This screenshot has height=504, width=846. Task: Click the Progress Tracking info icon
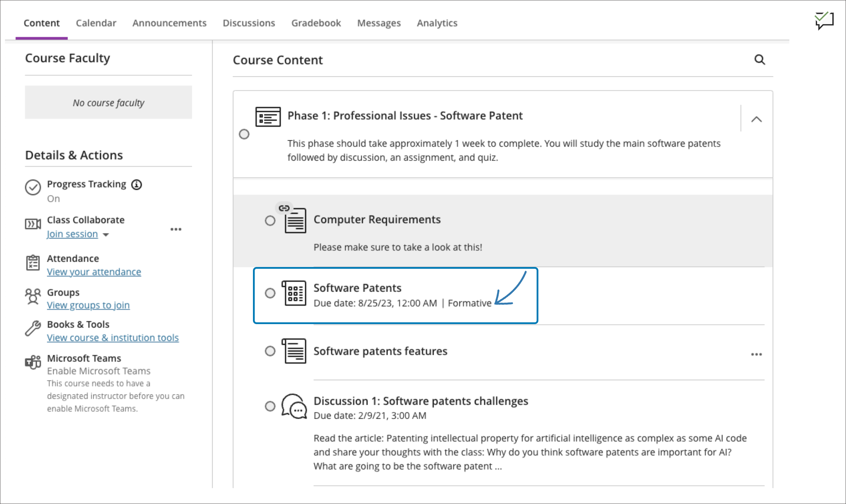tap(136, 185)
